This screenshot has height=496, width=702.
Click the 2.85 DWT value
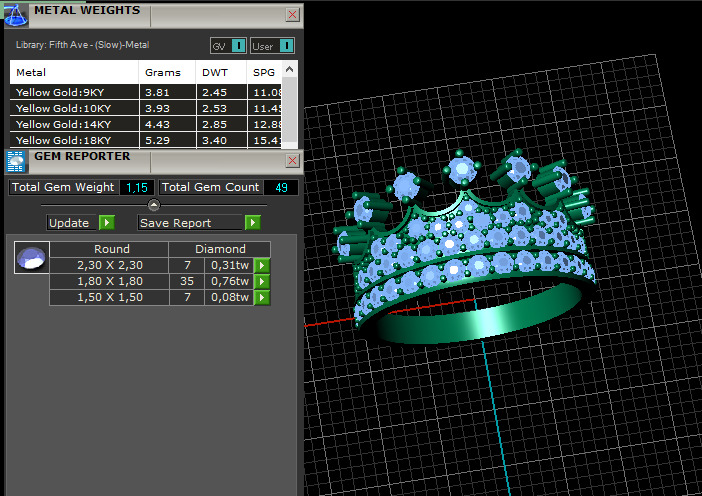click(214, 124)
